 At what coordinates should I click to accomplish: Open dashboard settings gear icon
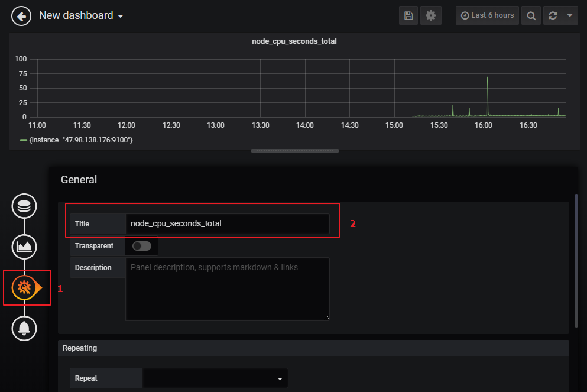pyautogui.click(x=431, y=15)
